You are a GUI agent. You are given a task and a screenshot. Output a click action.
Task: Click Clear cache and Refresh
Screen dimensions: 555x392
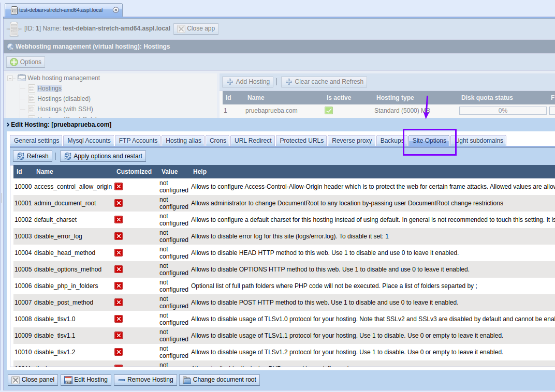click(324, 82)
